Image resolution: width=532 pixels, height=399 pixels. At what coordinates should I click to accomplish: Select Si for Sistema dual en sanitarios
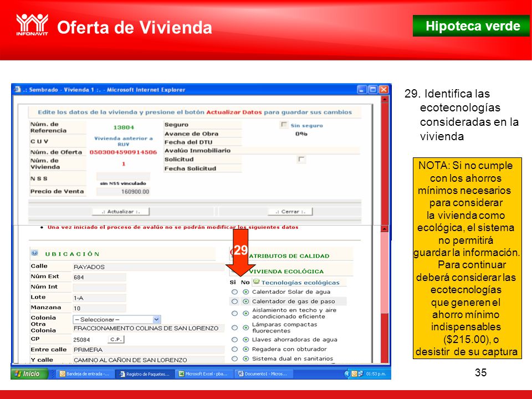tap(234, 359)
